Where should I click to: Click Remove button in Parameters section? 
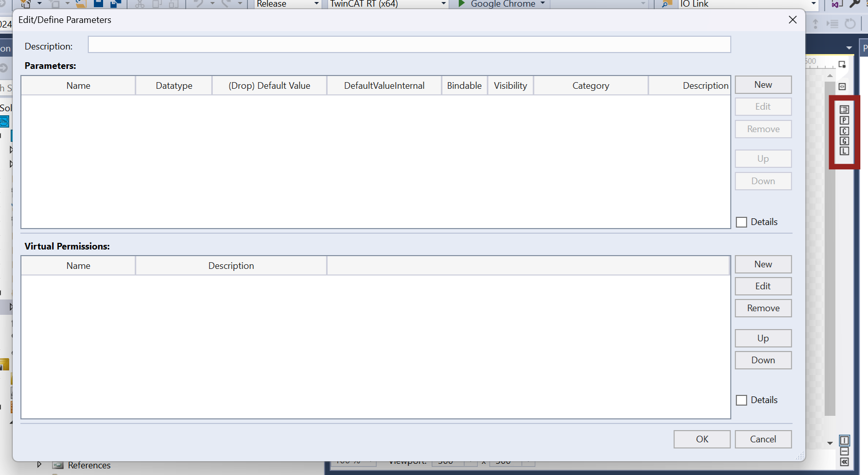[763, 129]
